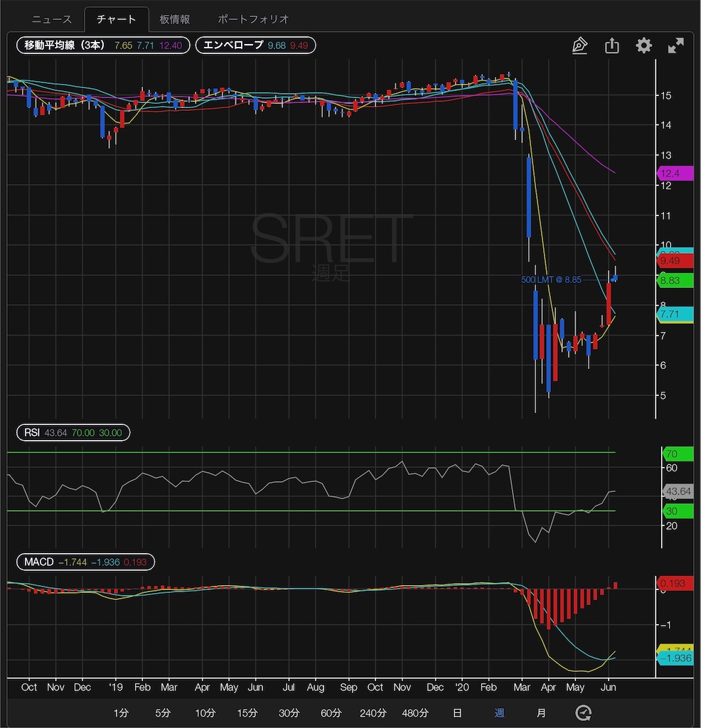The height and width of the screenshot is (728, 701).
Task: Open the RSI indicator label settings
Action: [73, 433]
